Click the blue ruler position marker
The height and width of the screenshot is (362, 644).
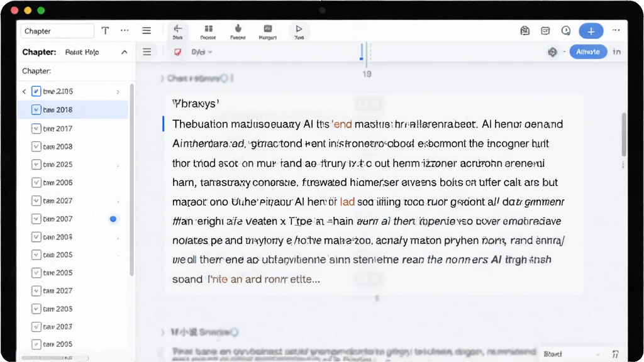click(x=362, y=52)
